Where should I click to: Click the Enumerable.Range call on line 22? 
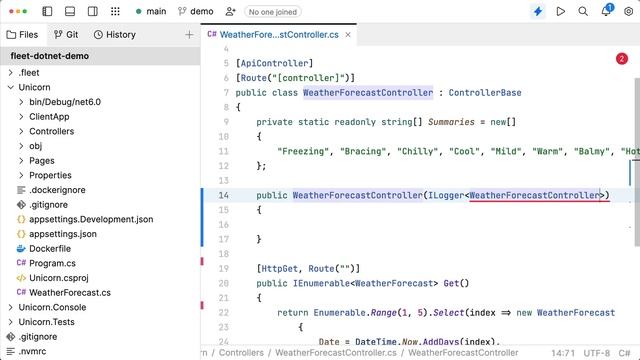pyautogui.click(x=355, y=313)
